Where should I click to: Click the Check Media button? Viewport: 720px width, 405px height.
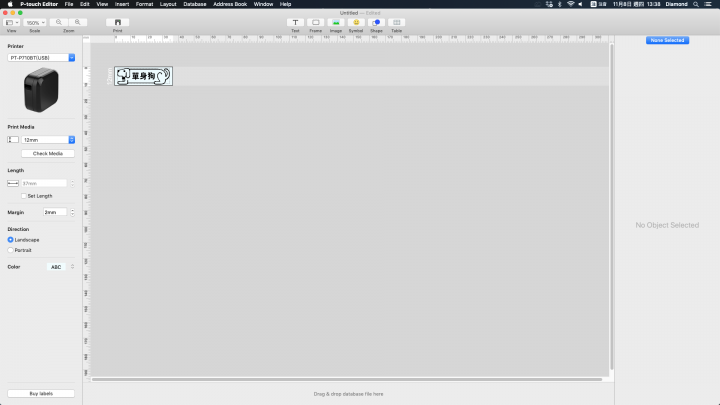pyautogui.click(x=48, y=153)
